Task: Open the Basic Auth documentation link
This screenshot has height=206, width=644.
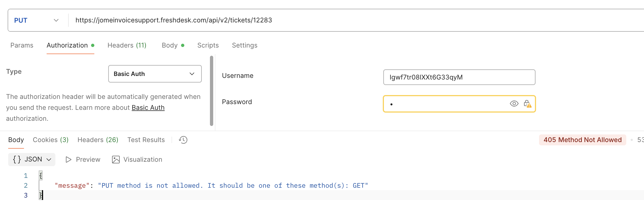Action: point(148,108)
